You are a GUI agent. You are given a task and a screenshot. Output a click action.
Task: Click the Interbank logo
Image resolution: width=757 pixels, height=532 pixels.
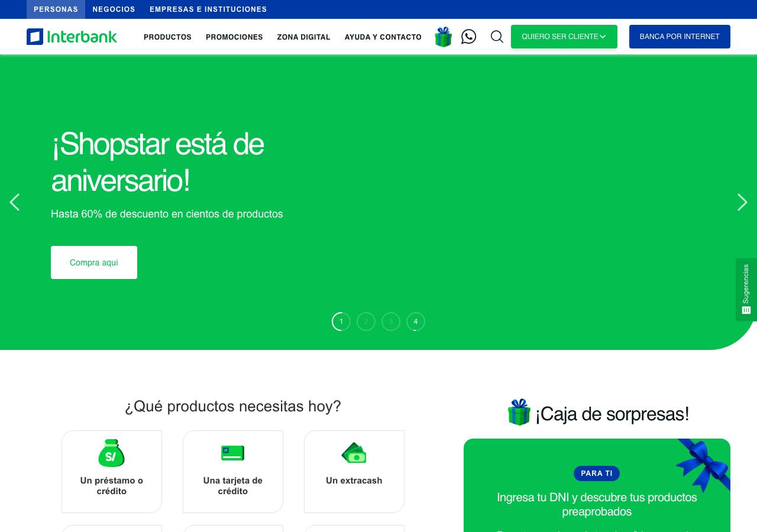pyautogui.click(x=72, y=37)
